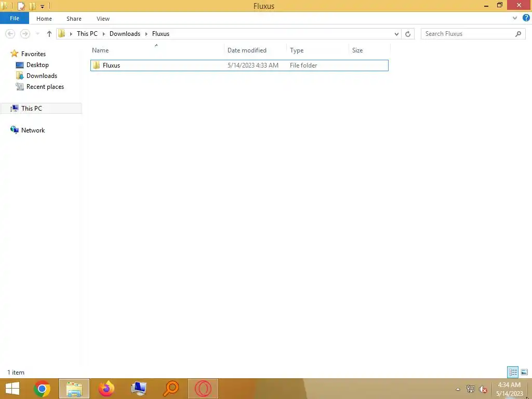The width and height of the screenshot is (532, 399).
Task: Launch Firefox from taskbar
Action: click(106, 389)
